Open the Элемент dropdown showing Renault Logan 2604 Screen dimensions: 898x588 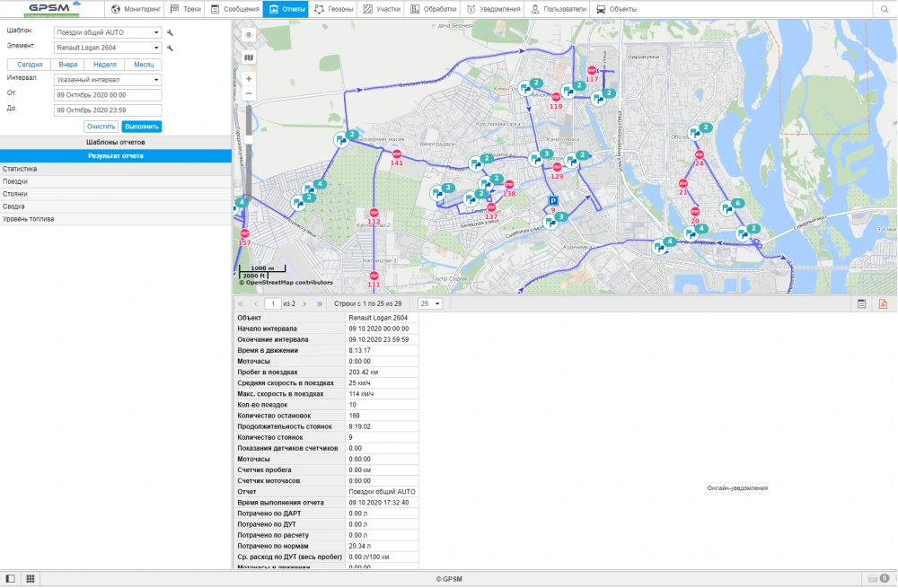pos(107,46)
